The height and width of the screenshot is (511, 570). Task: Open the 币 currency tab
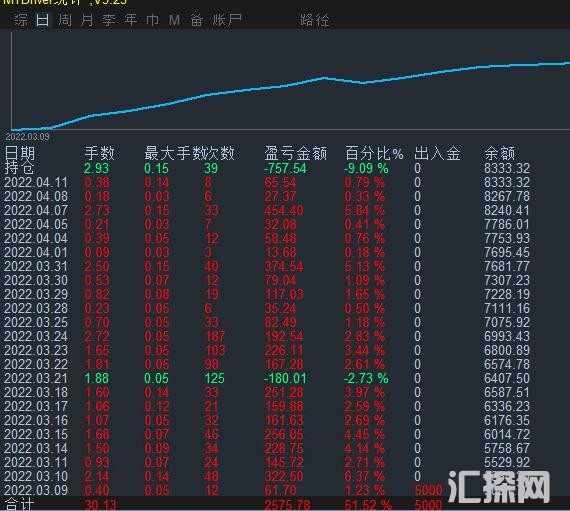pos(153,20)
